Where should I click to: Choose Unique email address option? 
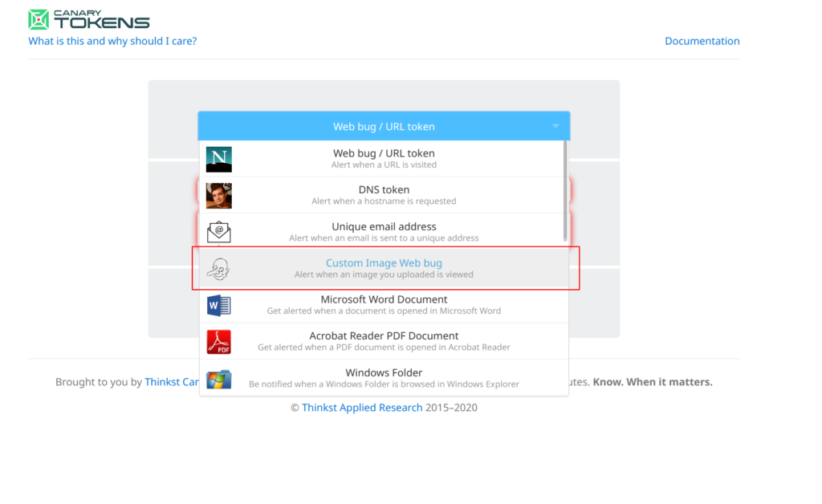[x=384, y=232]
